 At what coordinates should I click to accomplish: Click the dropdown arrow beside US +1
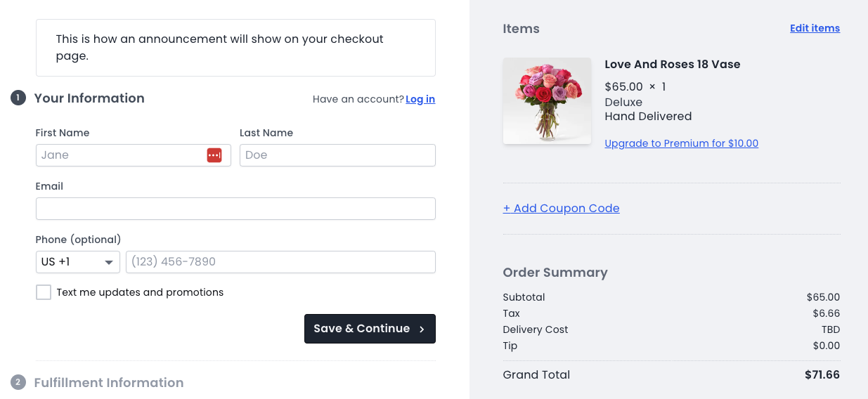(x=109, y=263)
